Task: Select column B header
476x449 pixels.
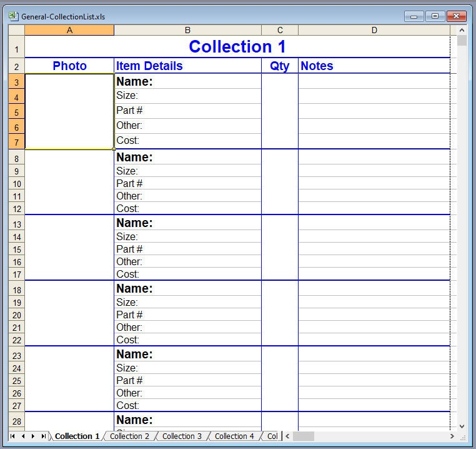Action: click(187, 30)
